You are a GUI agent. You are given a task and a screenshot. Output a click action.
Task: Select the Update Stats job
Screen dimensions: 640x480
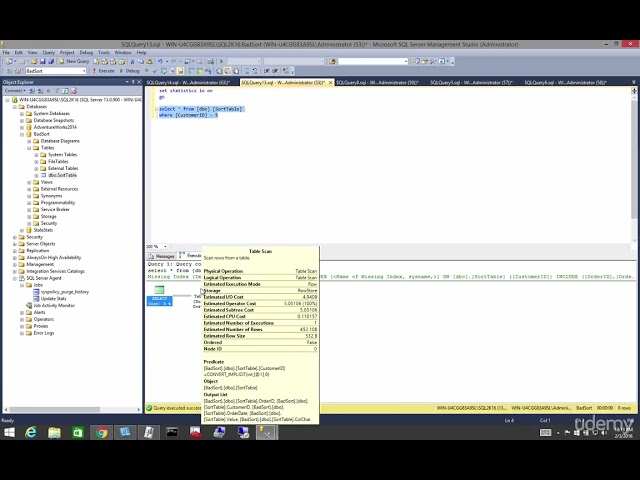[53, 299]
